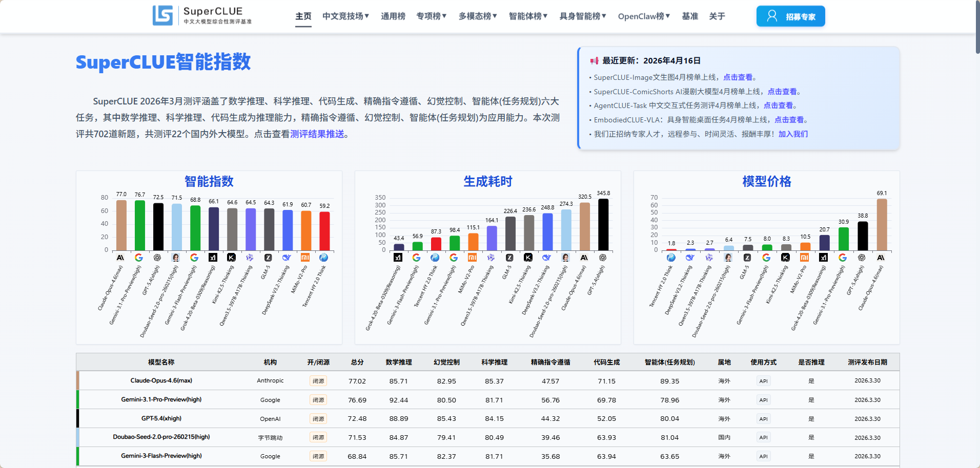Click Xiaomi MI logo in 智能指数 chart

305,258
